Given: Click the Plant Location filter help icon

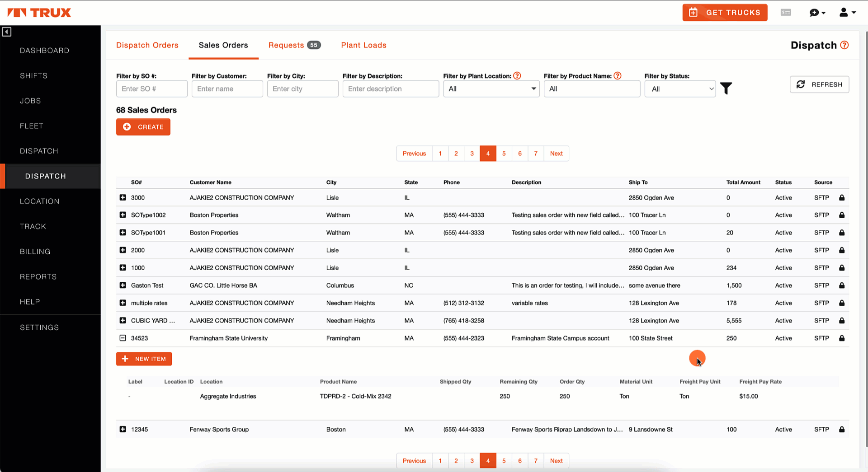Looking at the screenshot, I should point(517,76).
